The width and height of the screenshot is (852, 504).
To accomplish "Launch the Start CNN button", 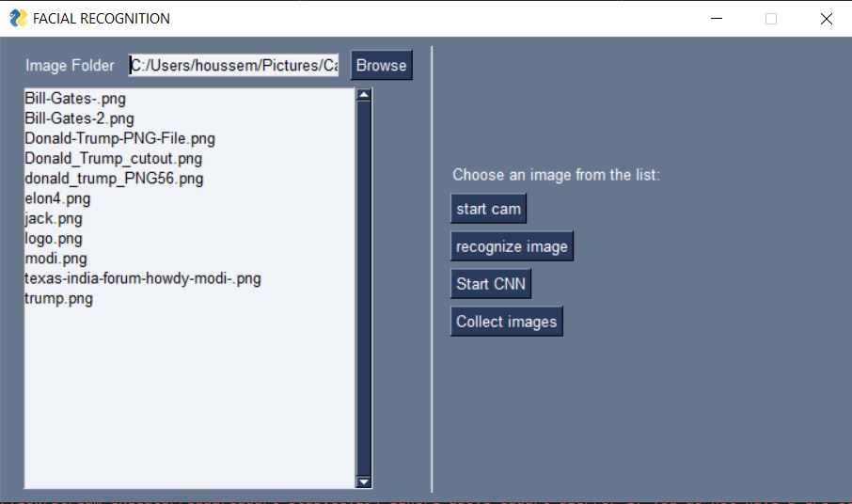I will click(x=491, y=284).
